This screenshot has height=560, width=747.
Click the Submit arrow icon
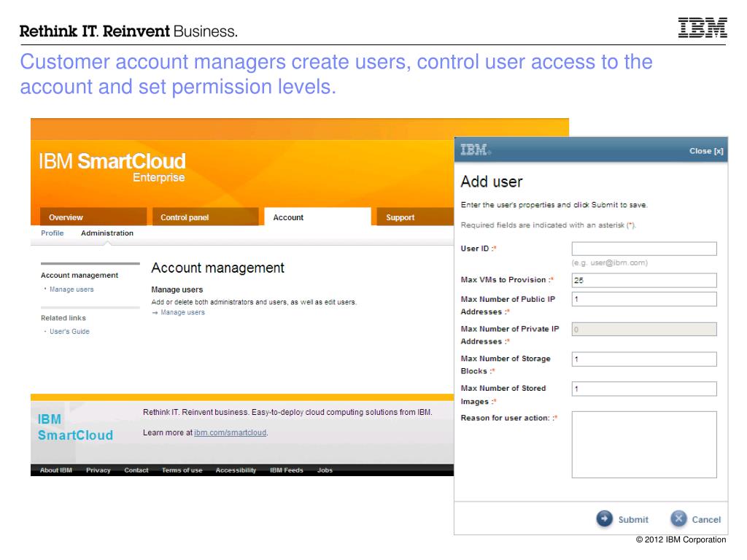tap(604, 518)
